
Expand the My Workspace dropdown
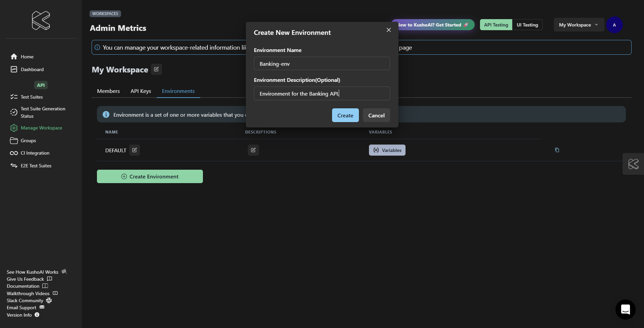(578, 25)
